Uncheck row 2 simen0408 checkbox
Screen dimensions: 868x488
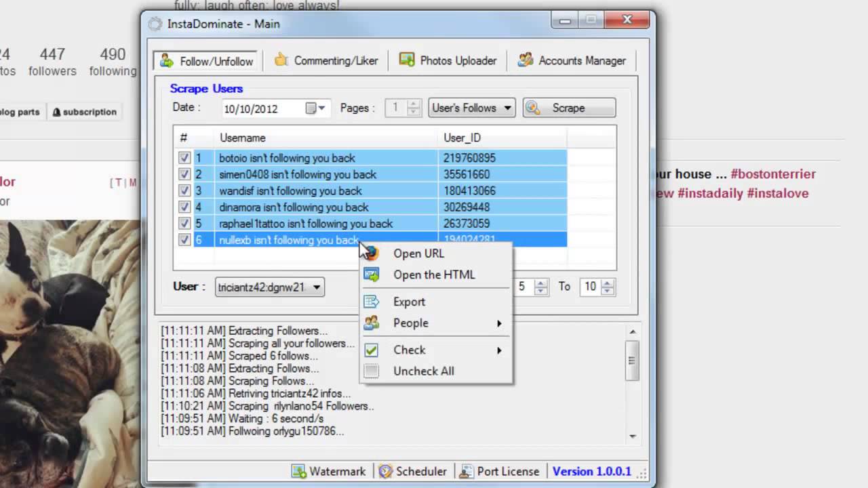pos(184,174)
